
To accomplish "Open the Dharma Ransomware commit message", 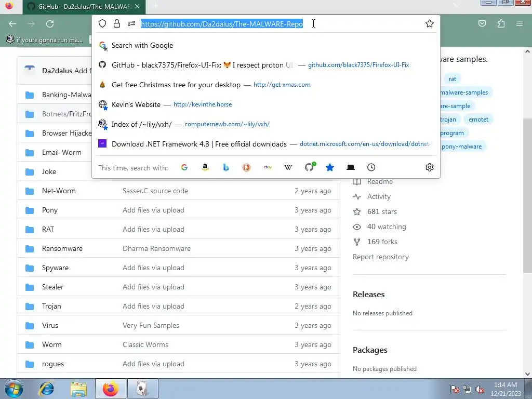I will point(156,248).
